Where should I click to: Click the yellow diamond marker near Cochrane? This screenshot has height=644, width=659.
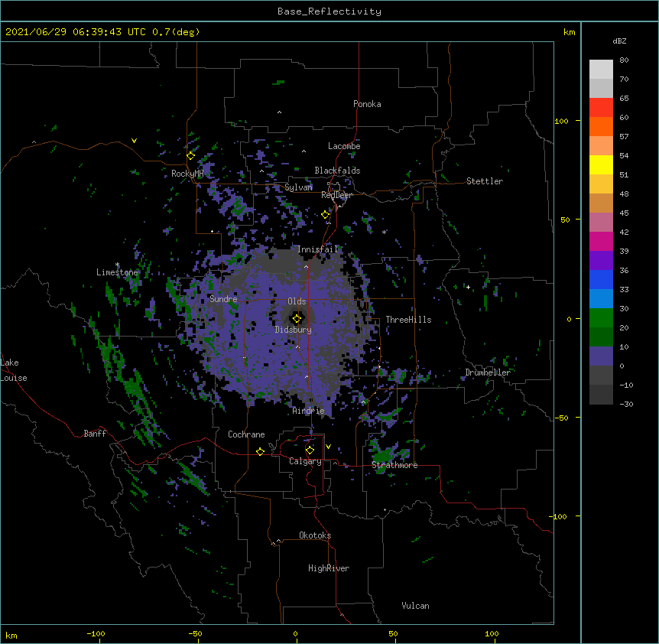[x=260, y=451]
